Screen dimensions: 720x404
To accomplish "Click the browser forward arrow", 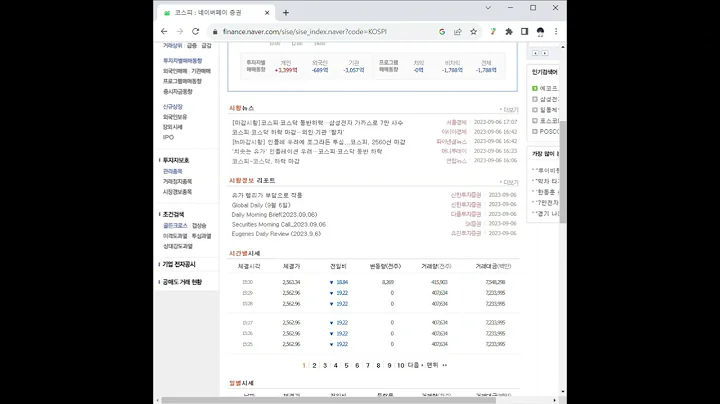I will coord(180,31).
